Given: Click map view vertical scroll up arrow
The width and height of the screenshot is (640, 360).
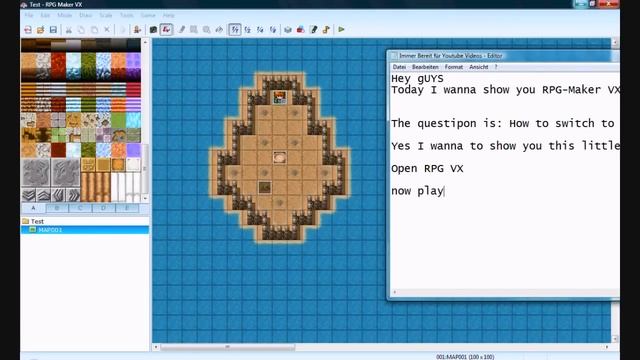Looking at the screenshot, I should coord(615,42).
